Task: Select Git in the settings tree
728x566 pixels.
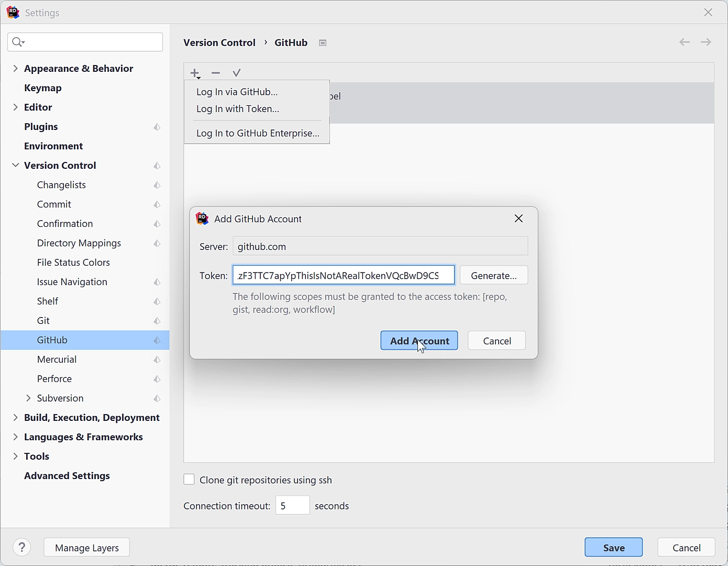Action: [43, 321]
